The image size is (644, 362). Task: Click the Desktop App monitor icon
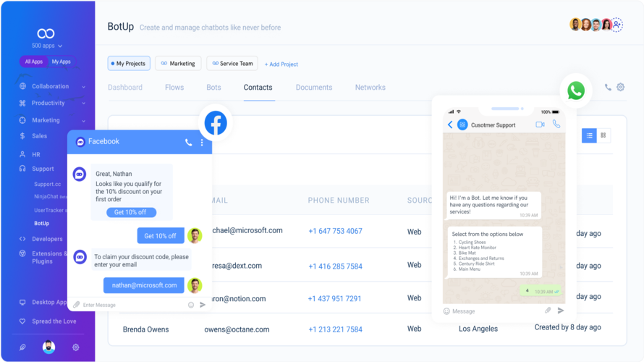[22, 303]
